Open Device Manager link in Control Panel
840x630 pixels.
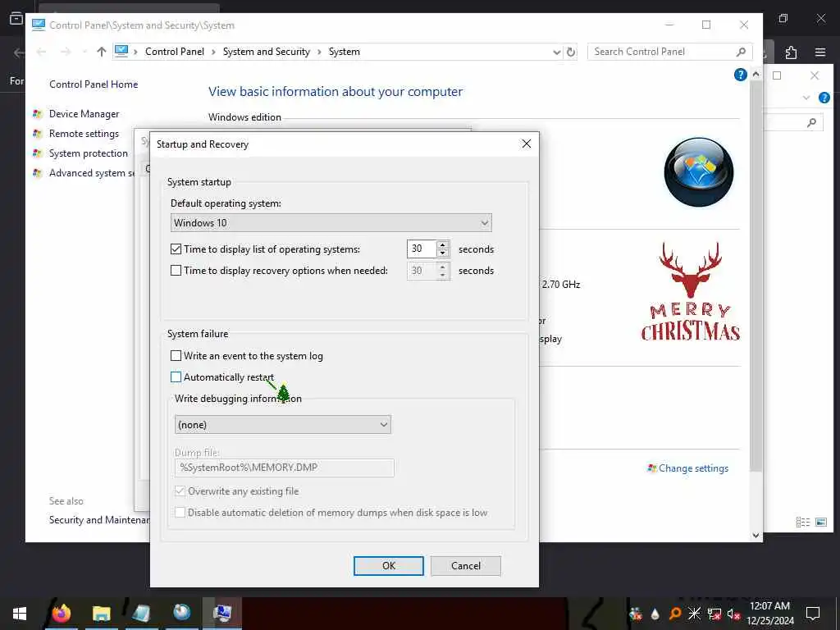(84, 113)
